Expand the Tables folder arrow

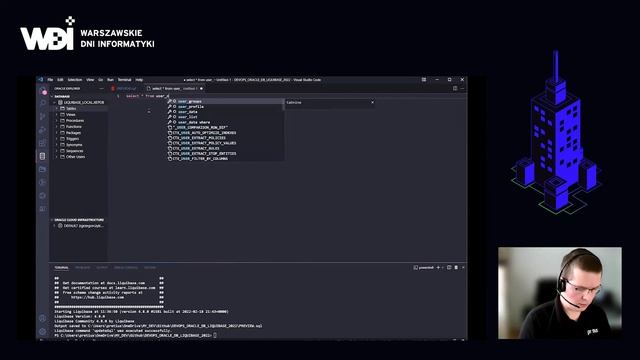pos(57,109)
